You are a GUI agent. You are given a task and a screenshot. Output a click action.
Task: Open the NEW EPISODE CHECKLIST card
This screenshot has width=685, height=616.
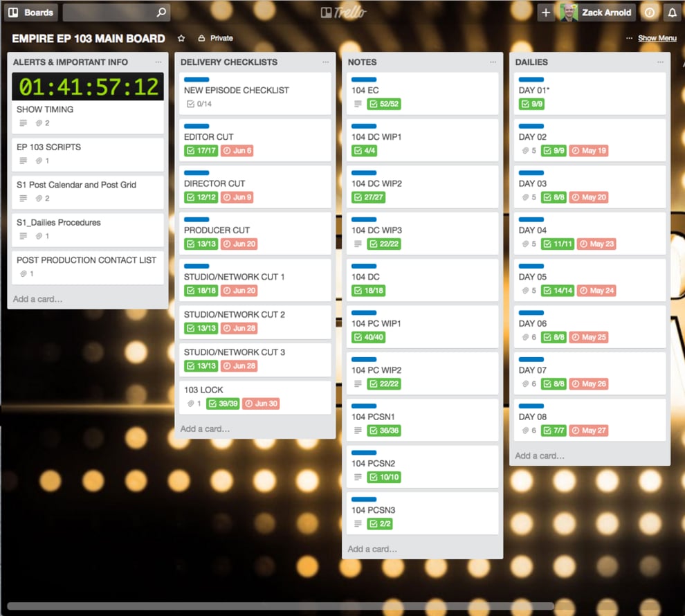[235, 90]
